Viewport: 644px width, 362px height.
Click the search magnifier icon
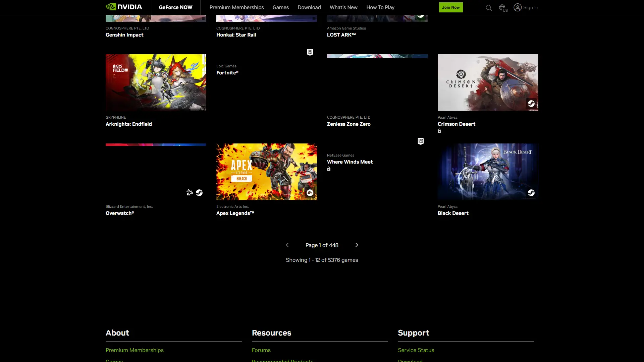coord(488,8)
